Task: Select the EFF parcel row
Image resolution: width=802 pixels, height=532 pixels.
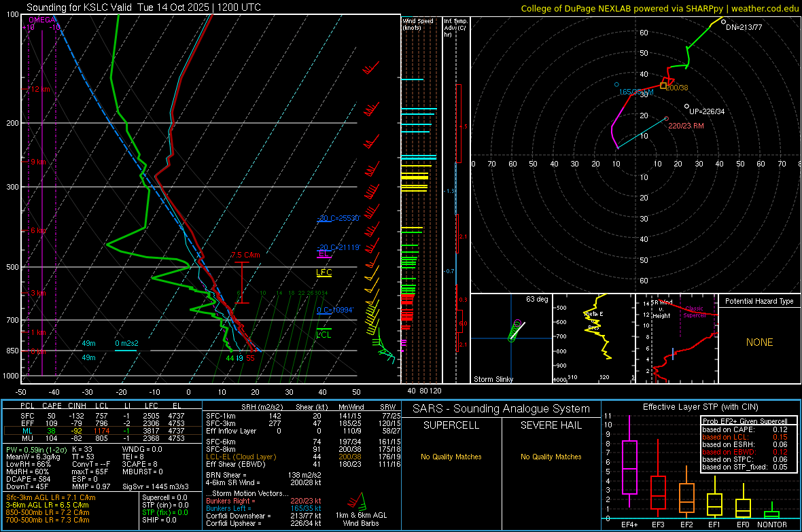Action: pyautogui.click(x=101, y=423)
